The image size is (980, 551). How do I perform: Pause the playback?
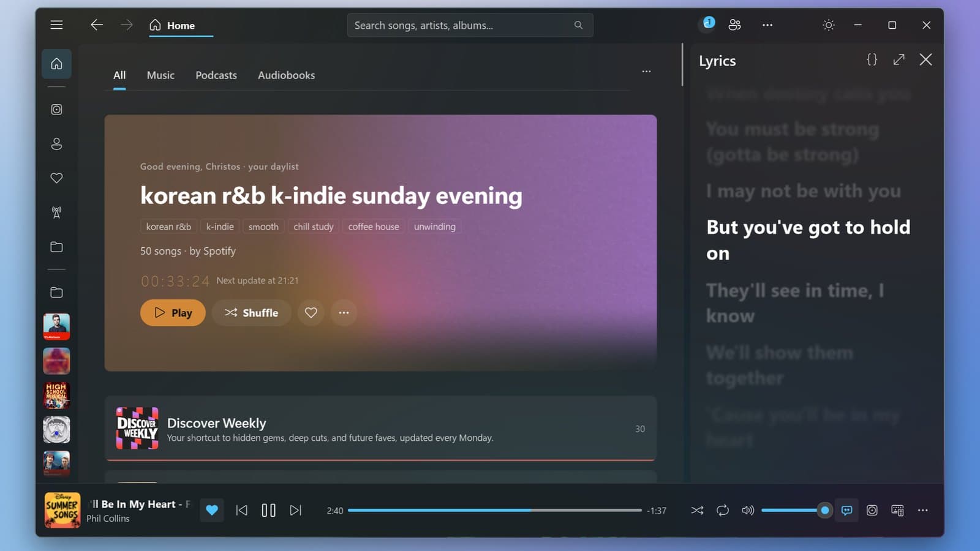pyautogui.click(x=268, y=511)
